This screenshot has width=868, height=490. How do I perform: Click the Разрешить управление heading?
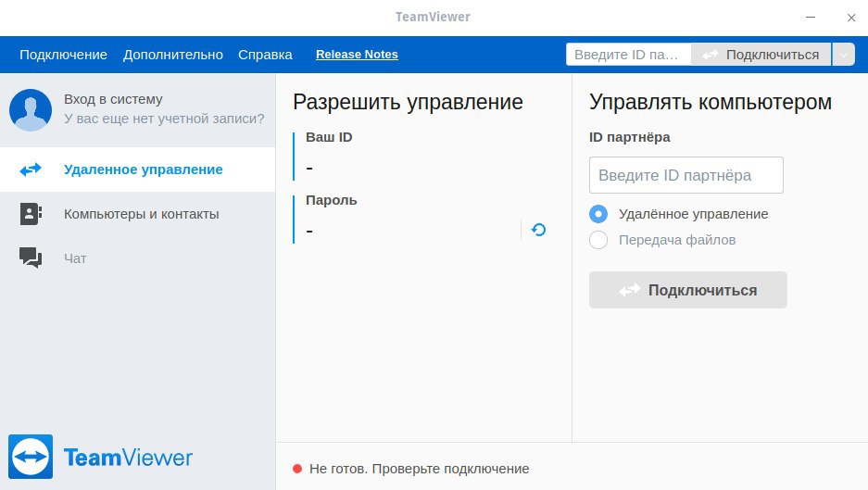(408, 102)
